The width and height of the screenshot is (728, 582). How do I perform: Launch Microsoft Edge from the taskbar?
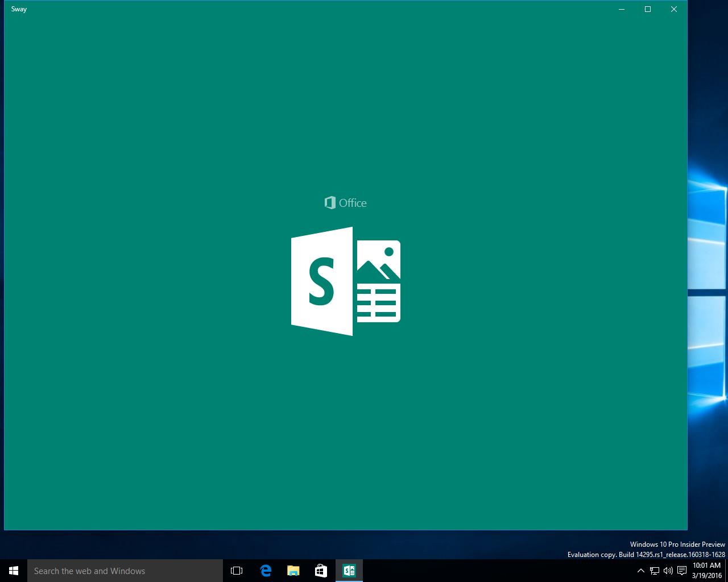pos(265,571)
